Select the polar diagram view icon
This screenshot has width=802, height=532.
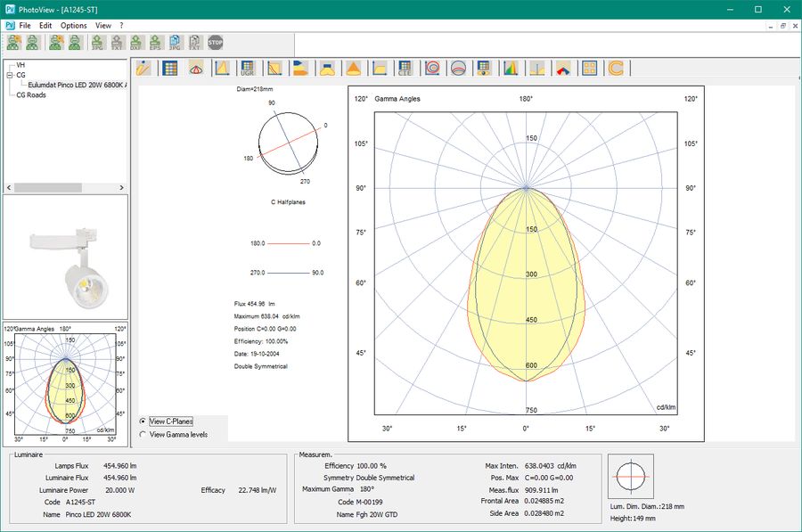(196, 68)
